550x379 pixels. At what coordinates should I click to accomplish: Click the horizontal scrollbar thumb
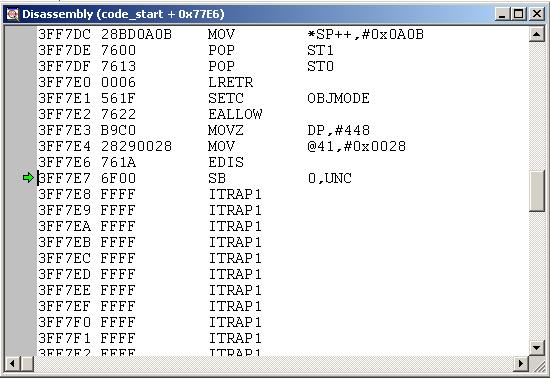27,364
